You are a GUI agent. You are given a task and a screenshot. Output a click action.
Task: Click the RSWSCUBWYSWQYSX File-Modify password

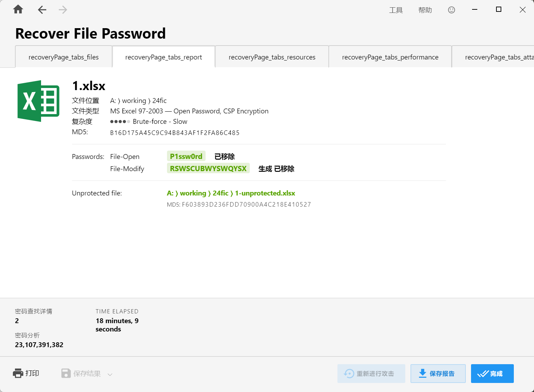(208, 169)
